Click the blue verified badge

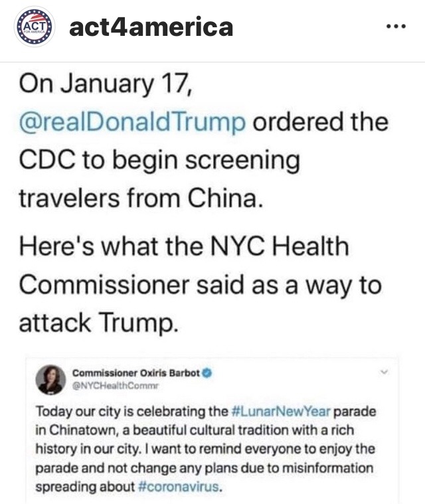click(207, 373)
